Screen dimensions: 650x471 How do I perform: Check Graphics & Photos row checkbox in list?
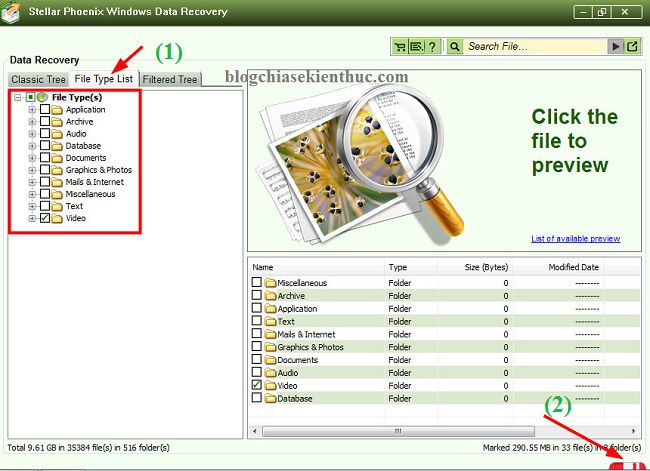[x=257, y=347]
